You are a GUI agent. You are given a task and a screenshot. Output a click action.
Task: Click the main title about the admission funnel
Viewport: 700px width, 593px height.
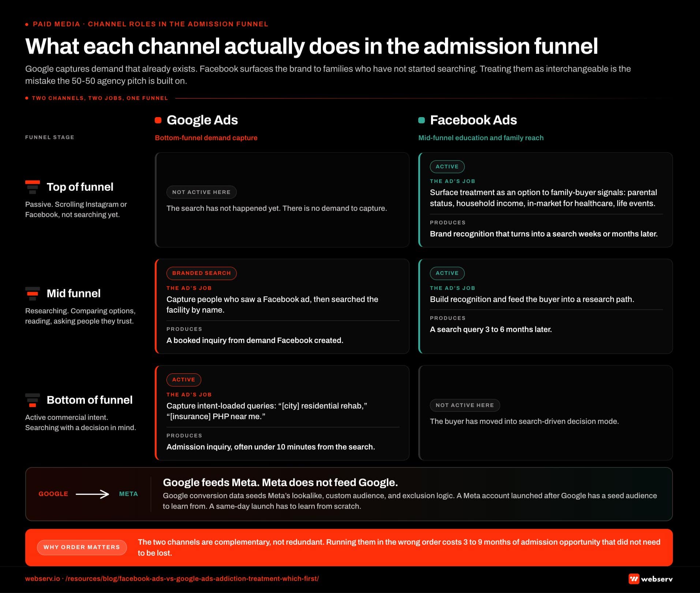click(x=312, y=46)
